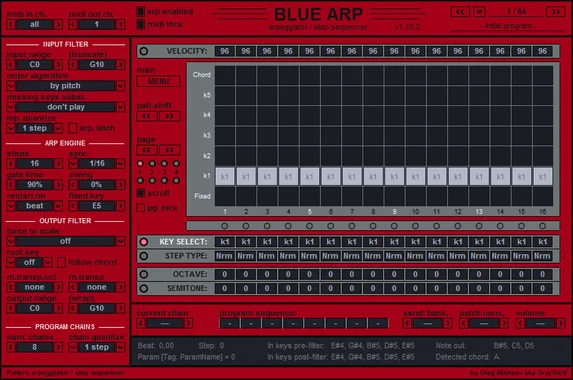Open chain quantize right dropdown arrow
This screenshot has width=573, height=380.
(120, 347)
